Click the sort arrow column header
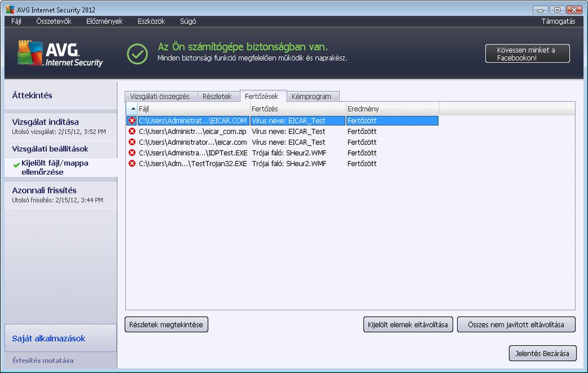The image size is (588, 373). pos(132,109)
